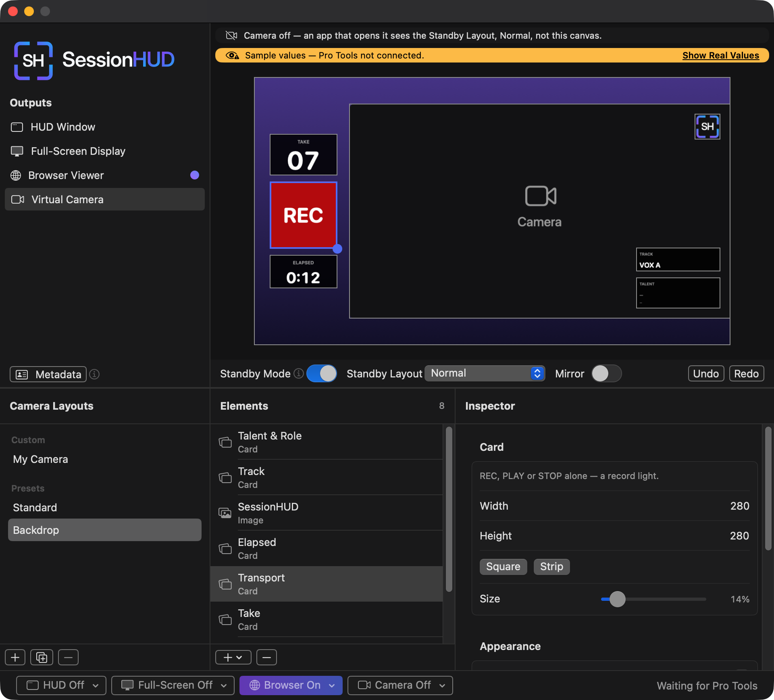The image size is (774, 700).
Task: Select My Camera custom layout
Action: coord(105,459)
